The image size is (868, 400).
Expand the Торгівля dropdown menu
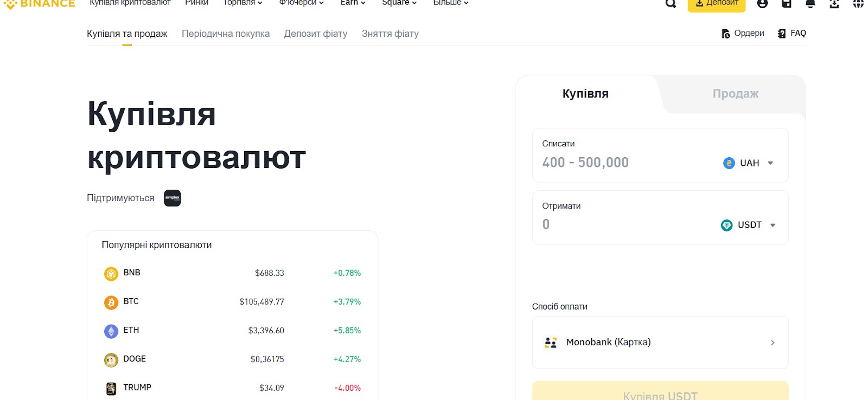242,3
